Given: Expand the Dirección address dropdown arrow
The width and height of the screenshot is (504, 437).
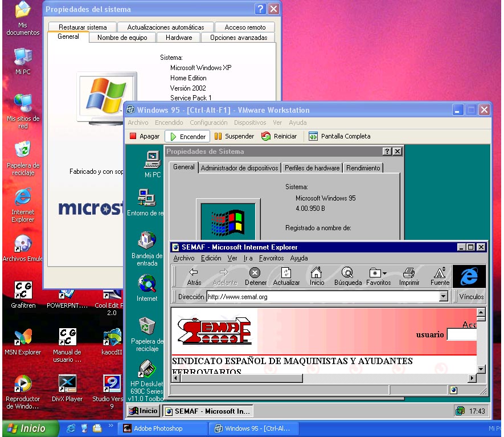Looking at the screenshot, I should tap(443, 296).
